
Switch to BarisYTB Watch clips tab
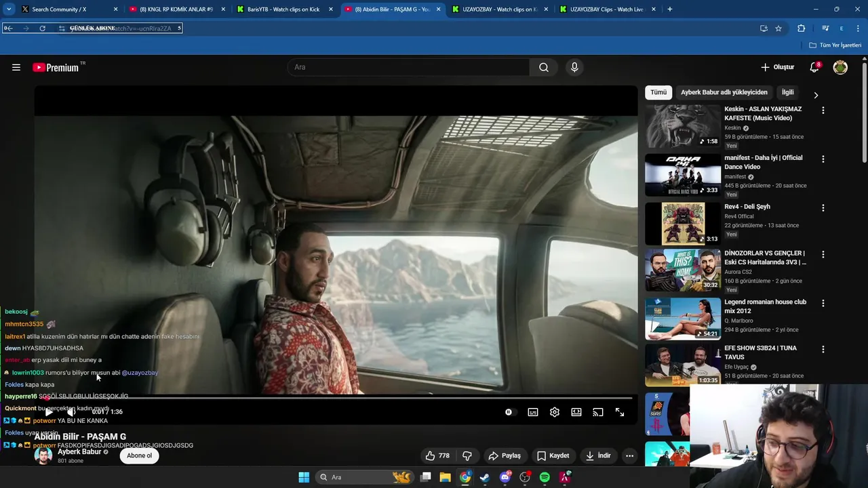tap(284, 9)
